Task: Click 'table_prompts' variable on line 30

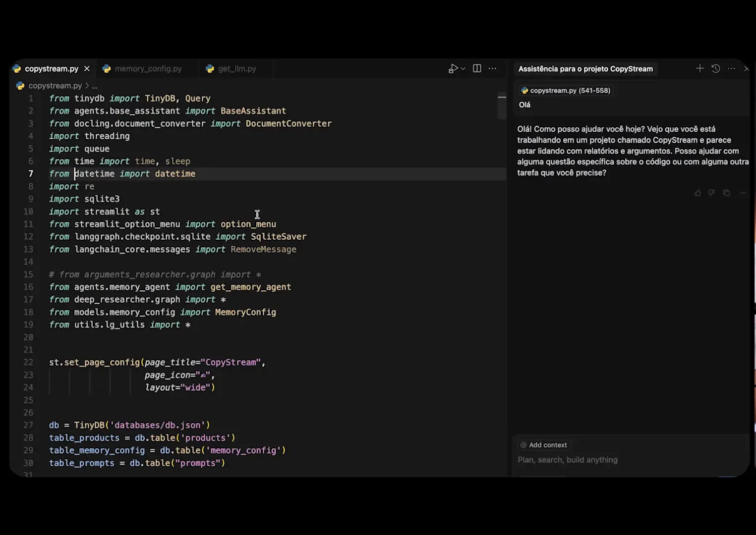Action: [82, 463]
